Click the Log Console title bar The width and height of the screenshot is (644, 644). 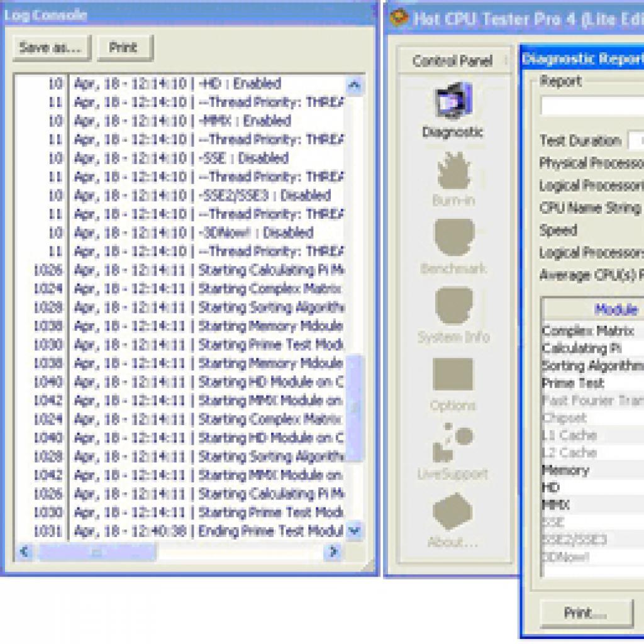click(x=189, y=15)
